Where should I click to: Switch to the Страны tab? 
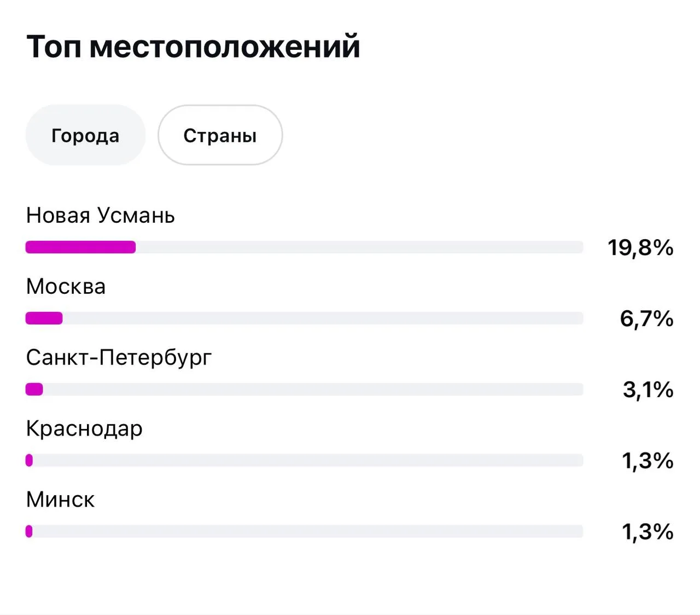tap(220, 135)
